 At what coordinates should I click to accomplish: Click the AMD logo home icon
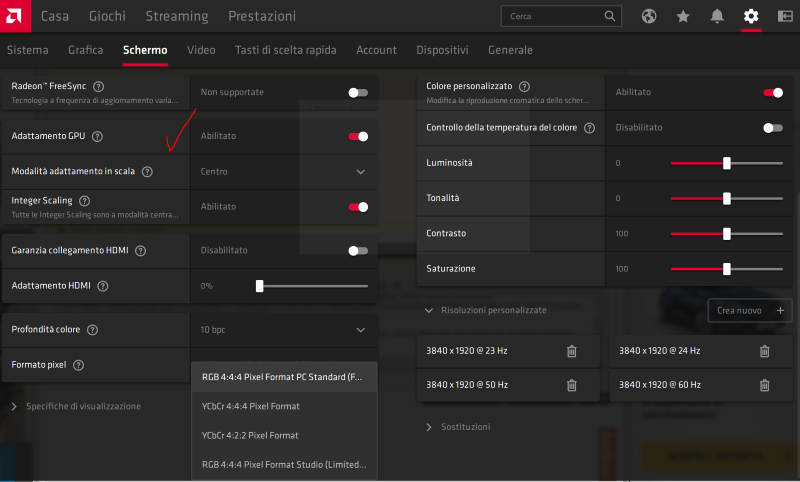[x=15, y=16]
